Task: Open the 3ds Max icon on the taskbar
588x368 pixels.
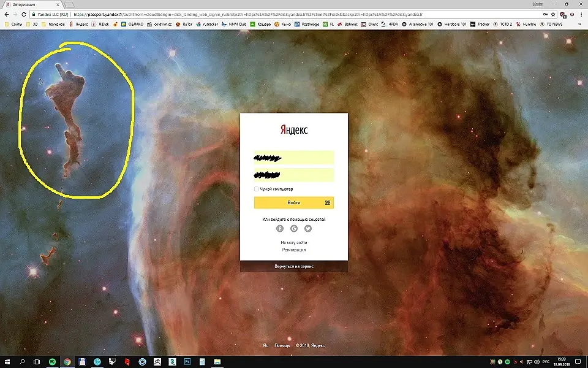Action: click(x=172, y=362)
